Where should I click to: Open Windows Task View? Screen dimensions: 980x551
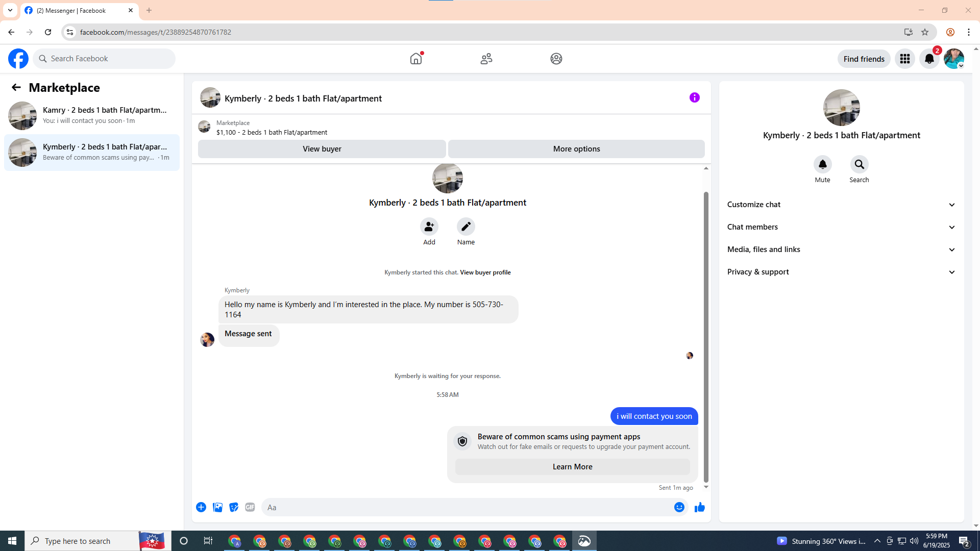(208, 541)
